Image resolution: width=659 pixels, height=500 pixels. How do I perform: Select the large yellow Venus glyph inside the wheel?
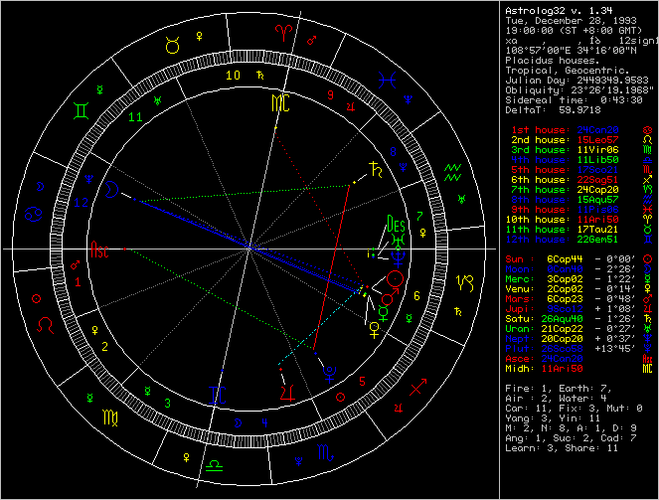click(374, 330)
